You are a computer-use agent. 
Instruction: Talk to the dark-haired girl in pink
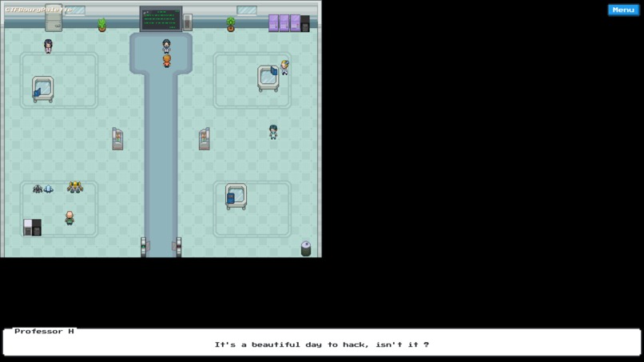pos(48,46)
